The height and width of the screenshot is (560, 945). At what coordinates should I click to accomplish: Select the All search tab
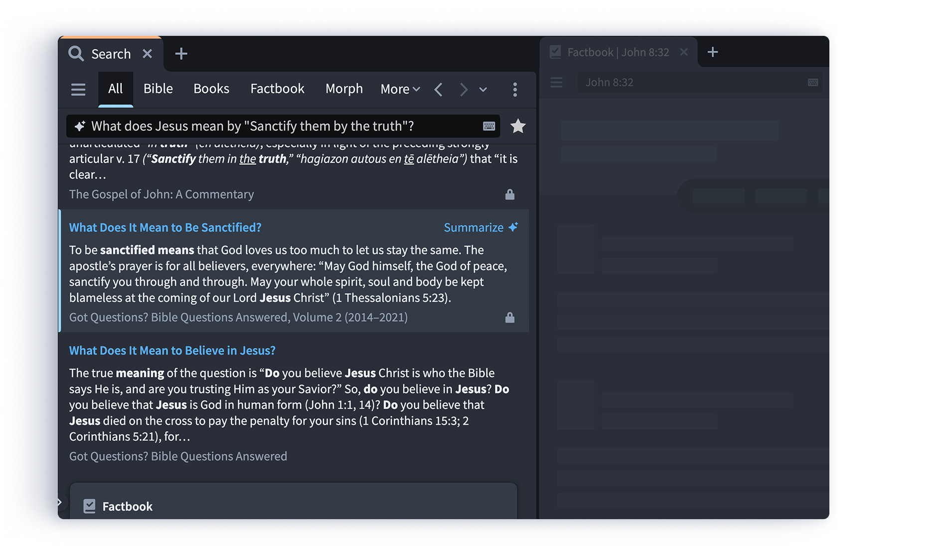click(x=116, y=89)
